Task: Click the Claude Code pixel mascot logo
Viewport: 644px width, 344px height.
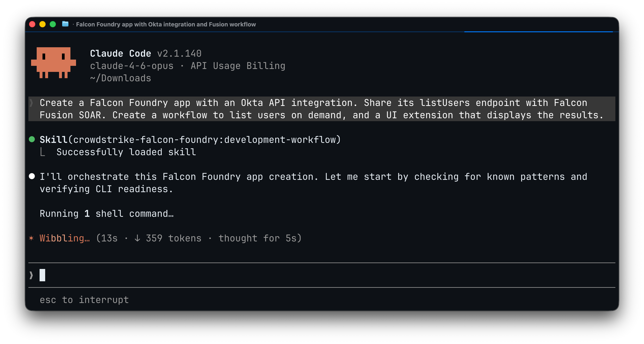Action: coord(53,62)
